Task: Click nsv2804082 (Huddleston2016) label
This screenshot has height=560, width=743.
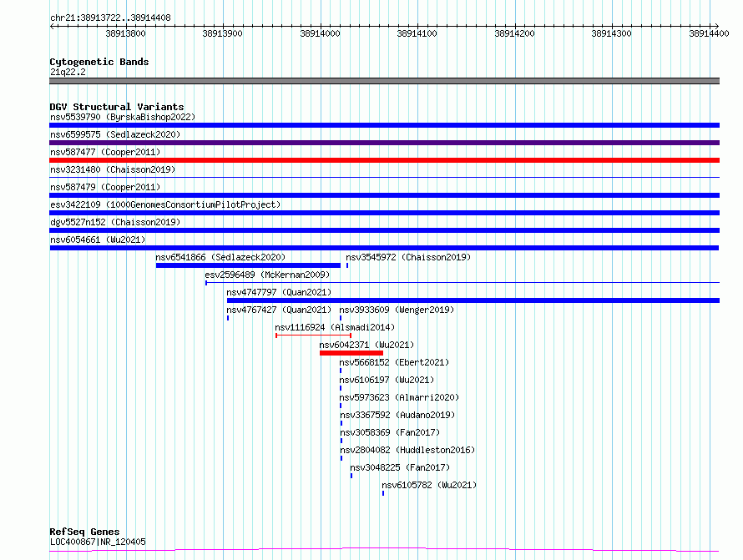Action: pos(407,450)
